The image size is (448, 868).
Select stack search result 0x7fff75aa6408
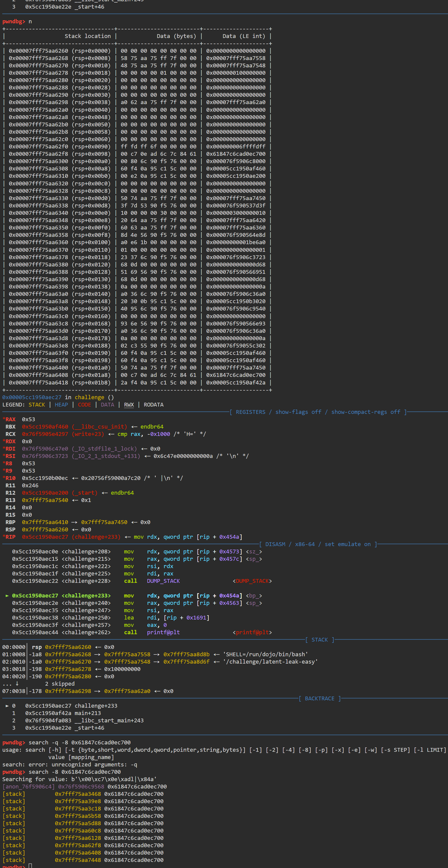coord(78,853)
